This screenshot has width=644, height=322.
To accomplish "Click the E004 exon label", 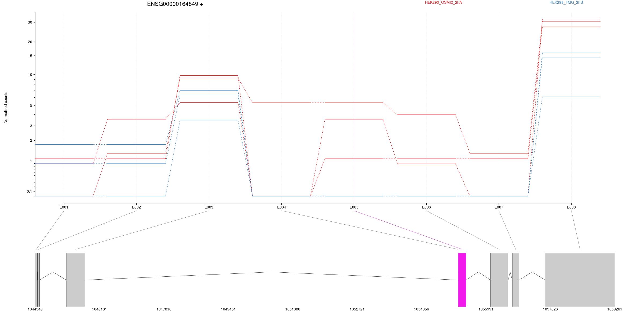I will 281,207.
